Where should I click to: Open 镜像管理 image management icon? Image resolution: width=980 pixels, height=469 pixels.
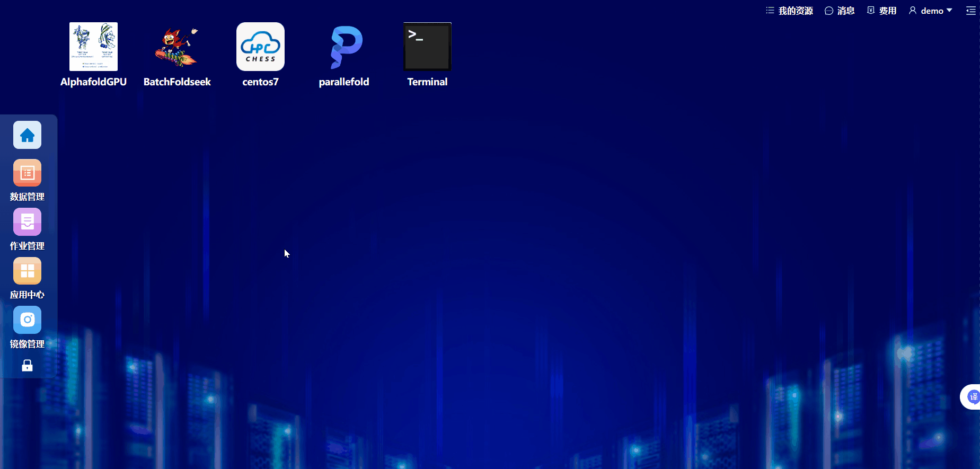pyautogui.click(x=27, y=320)
